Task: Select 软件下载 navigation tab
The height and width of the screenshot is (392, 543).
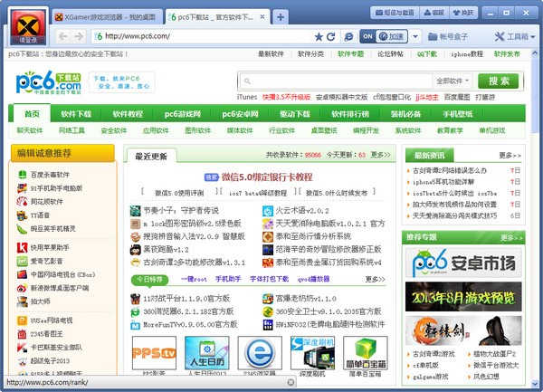Action: pos(76,114)
